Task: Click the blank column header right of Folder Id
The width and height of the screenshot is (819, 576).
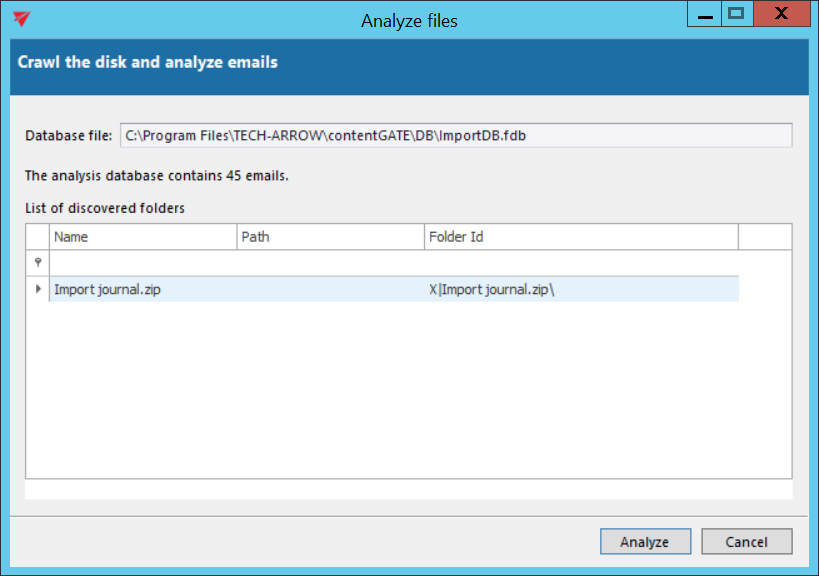Action: [x=764, y=237]
